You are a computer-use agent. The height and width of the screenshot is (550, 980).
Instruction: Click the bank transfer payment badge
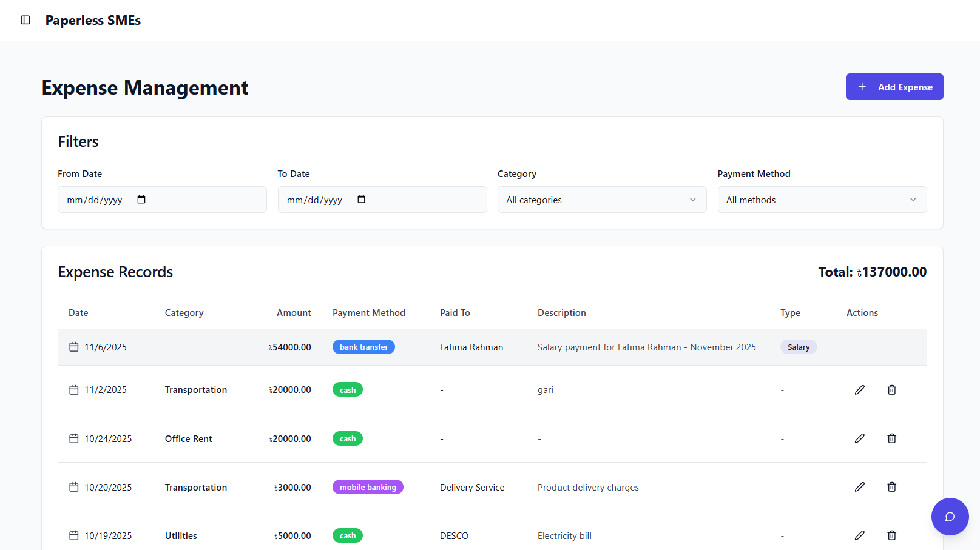tap(363, 347)
